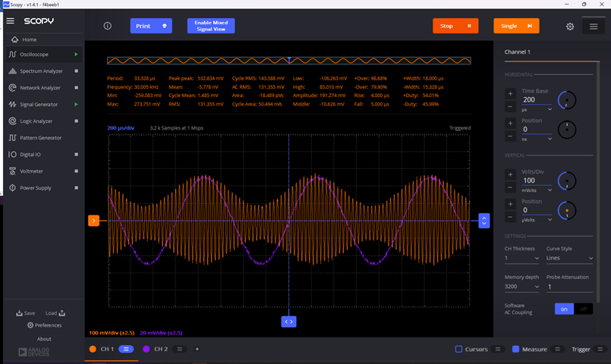The height and width of the screenshot is (364, 611).
Task: Run a Single capture
Action: point(516,26)
